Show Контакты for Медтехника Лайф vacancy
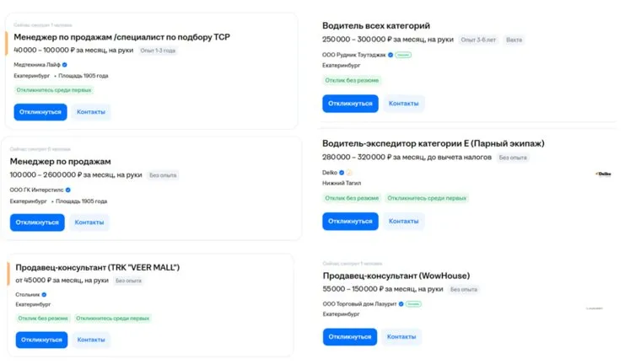 [x=90, y=112]
